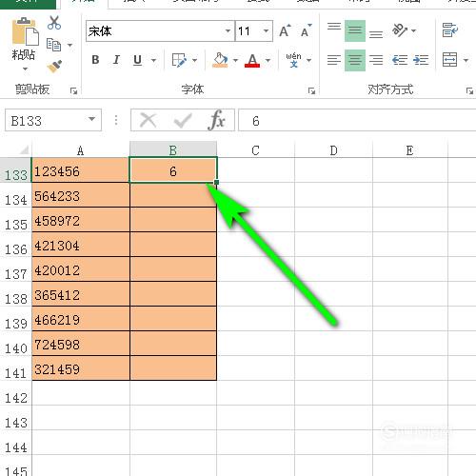Open the Font group dialog launcher
This screenshot has height=476, width=476.
click(x=311, y=91)
